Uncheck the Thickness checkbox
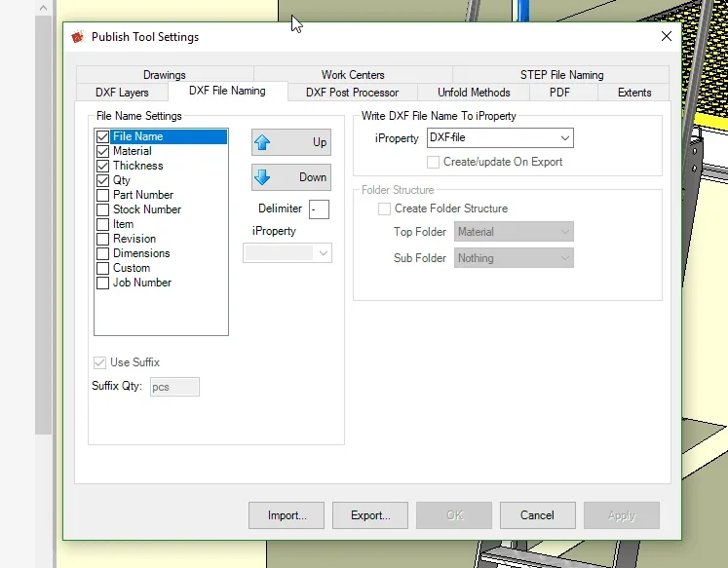 tap(102, 166)
